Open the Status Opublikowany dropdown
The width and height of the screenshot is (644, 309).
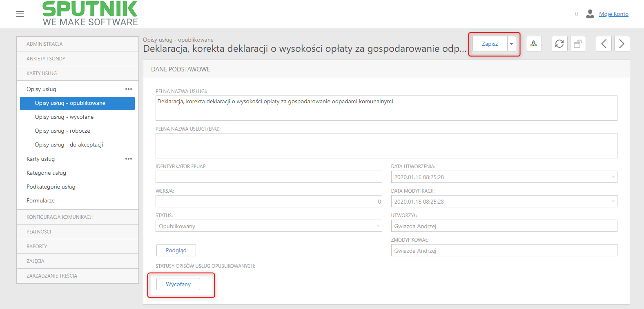pos(269,226)
